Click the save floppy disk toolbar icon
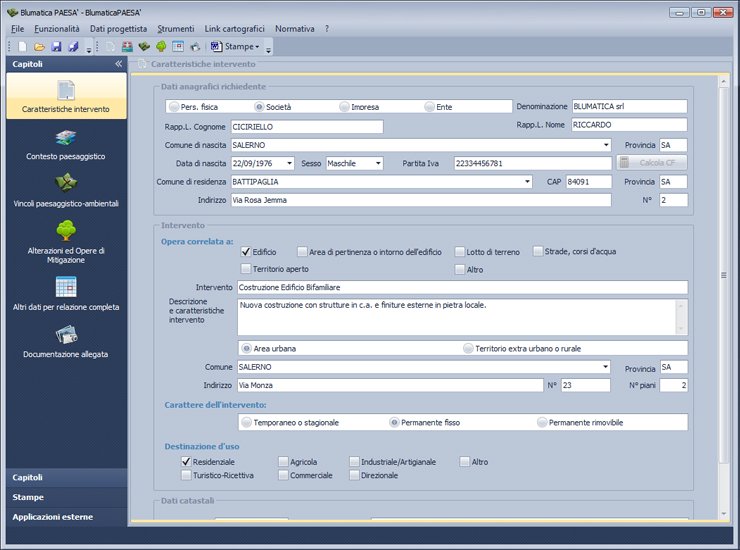The image size is (740, 550). [57, 47]
